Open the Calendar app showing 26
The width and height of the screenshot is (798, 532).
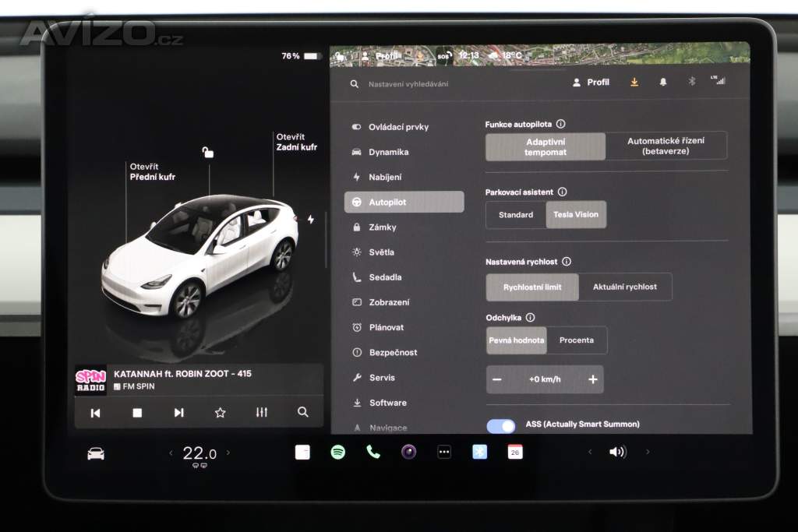point(515,452)
